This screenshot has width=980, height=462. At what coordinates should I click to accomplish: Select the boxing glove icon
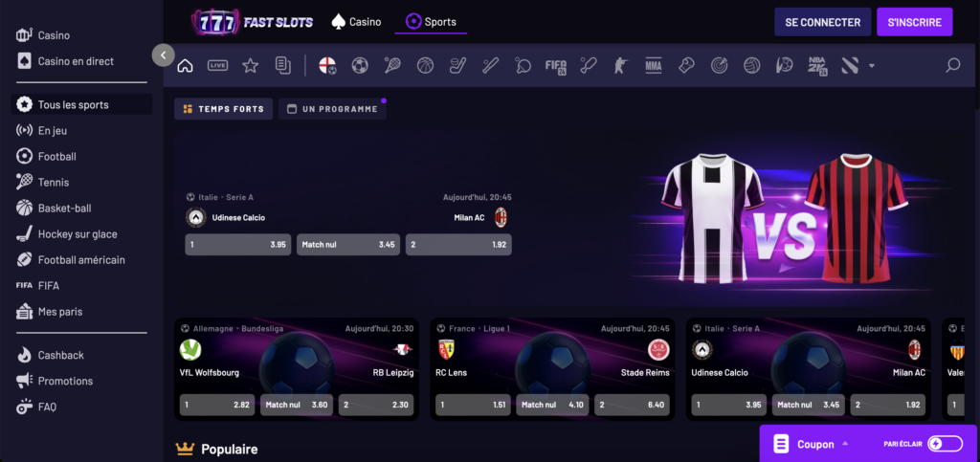pyautogui.click(x=686, y=65)
